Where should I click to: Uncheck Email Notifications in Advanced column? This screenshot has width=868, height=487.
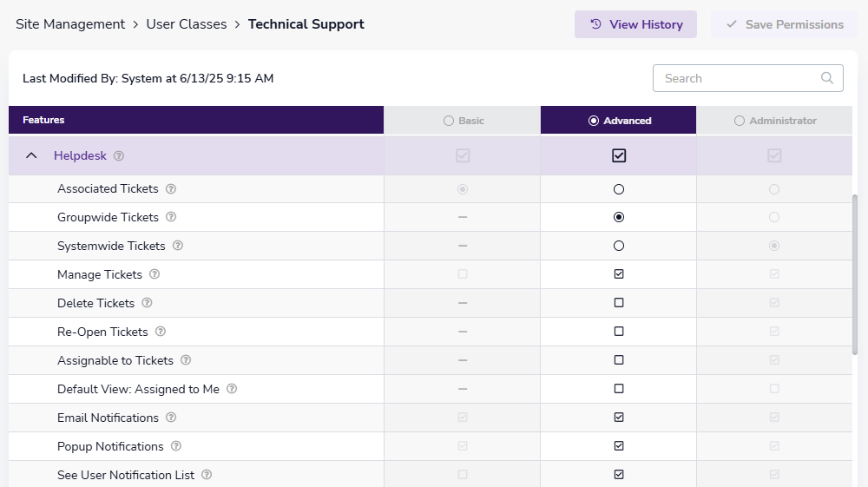click(x=619, y=418)
